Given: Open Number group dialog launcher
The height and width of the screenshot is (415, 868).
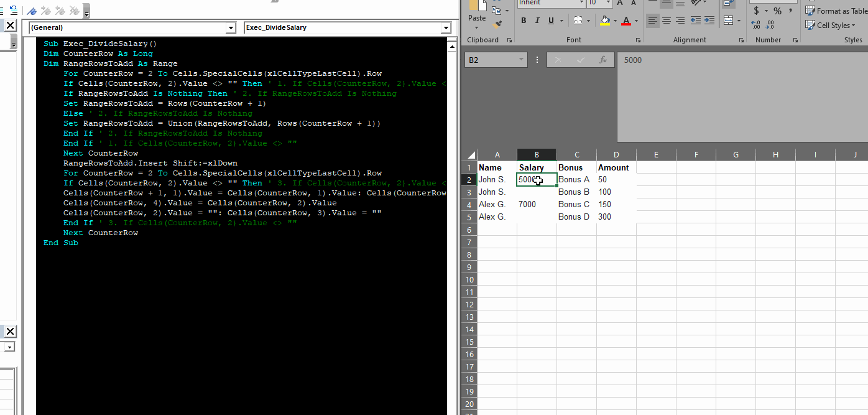Looking at the screenshot, I should click(x=795, y=40).
